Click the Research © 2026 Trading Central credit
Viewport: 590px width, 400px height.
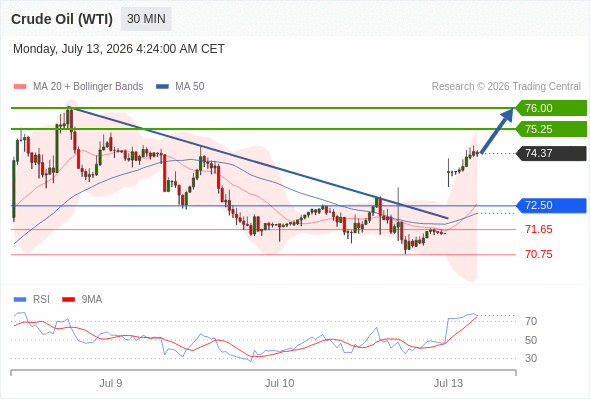pyautogui.click(x=506, y=87)
